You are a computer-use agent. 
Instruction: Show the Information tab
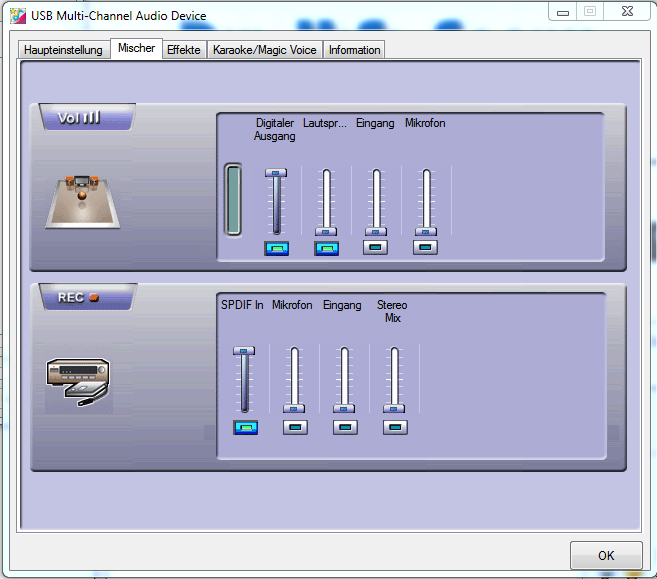tap(355, 50)
